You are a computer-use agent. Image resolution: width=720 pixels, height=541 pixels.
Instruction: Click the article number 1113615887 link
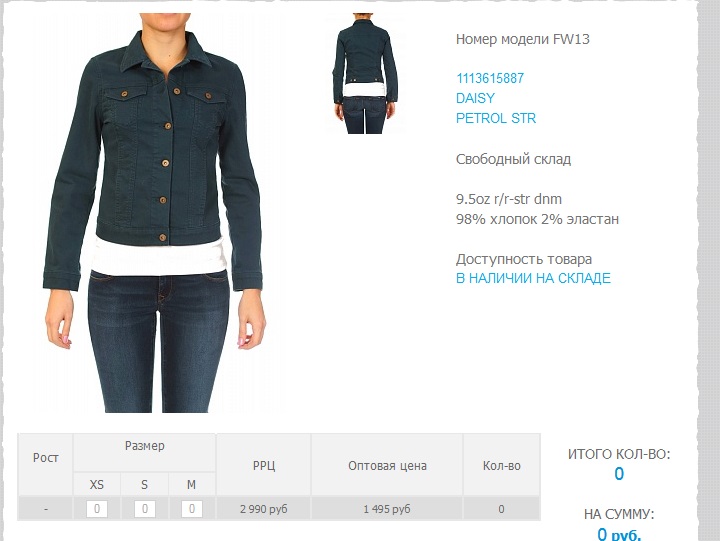(x=489, y=79)
